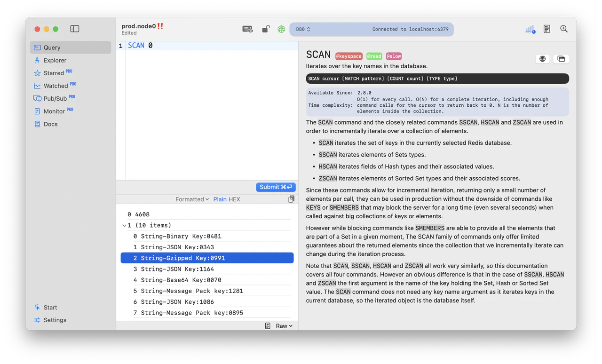Switch result view to Plain
This screenshot has width=602, height=364.
[x=221, y=199]
